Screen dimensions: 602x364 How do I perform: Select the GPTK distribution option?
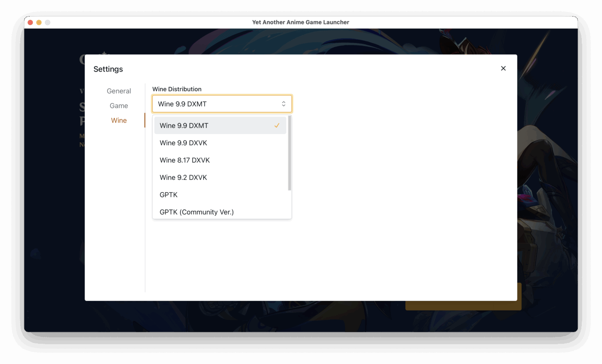(169, 195)
